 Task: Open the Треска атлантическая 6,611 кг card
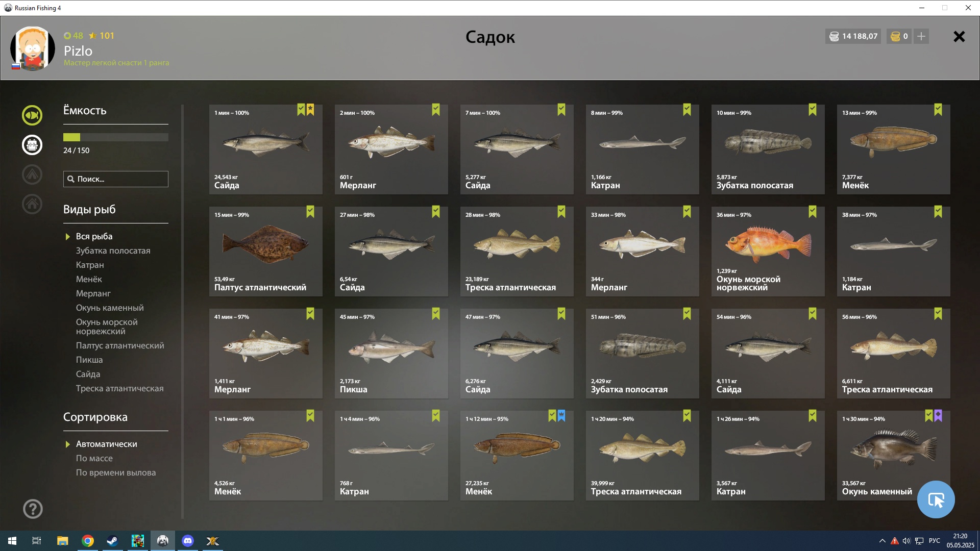894,354
